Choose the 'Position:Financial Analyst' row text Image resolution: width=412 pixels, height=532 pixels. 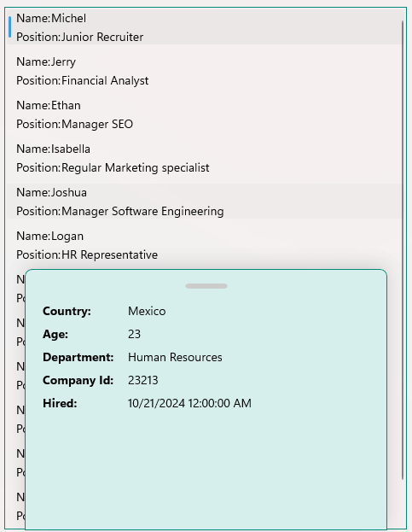tap(83, 81)
